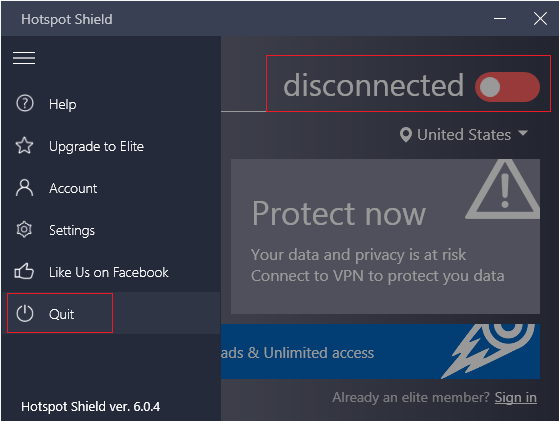Click the Settings gear icon
The height and width of the screenshot is (421, 559).
click(24, 230)
